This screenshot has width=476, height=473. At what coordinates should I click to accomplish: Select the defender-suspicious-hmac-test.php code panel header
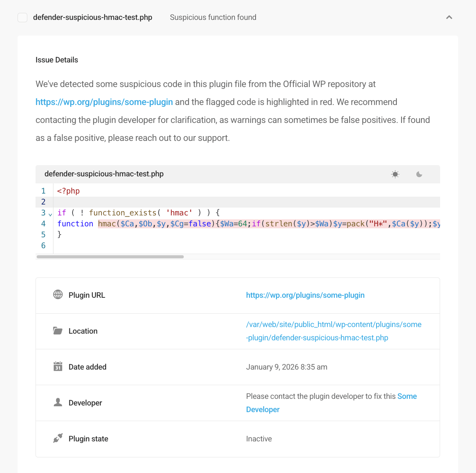[104, 174]
